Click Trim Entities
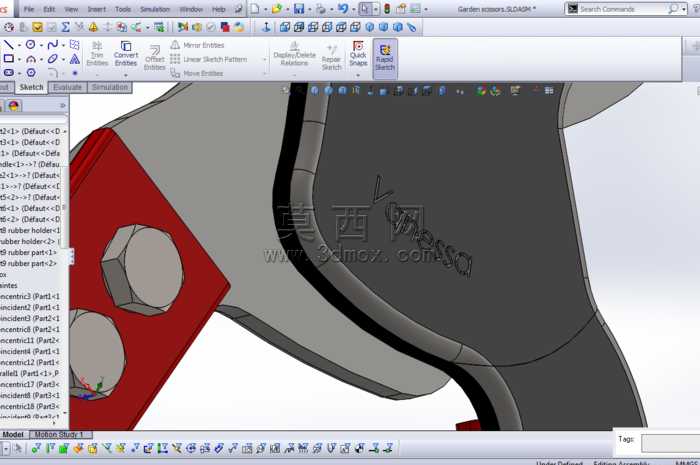 (x=97, y=54)
